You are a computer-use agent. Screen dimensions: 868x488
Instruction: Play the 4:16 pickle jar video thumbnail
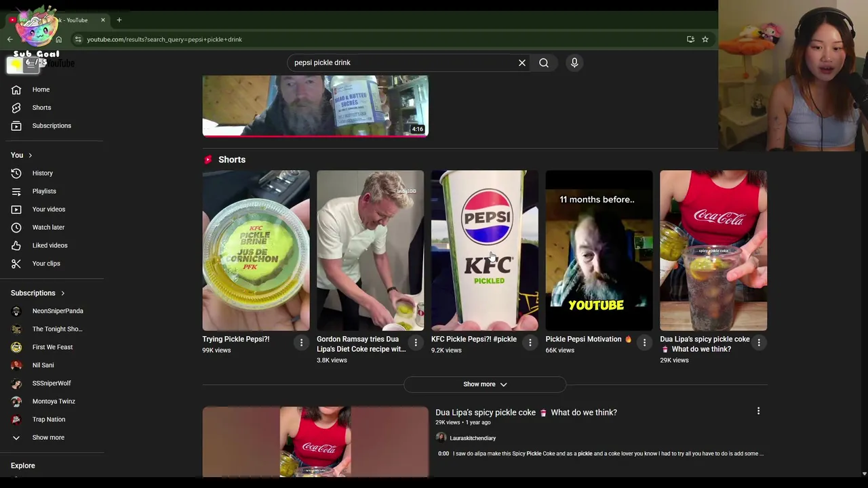315,106
